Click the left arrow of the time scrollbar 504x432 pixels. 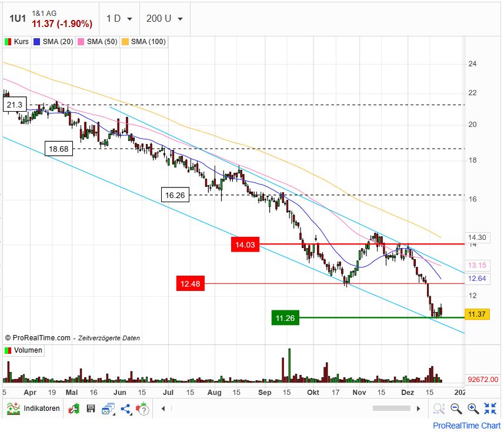point(163,408)
